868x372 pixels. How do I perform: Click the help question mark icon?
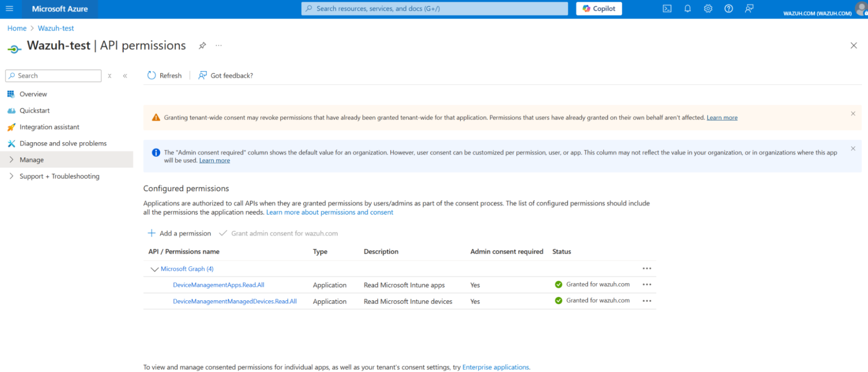[729, 9]
